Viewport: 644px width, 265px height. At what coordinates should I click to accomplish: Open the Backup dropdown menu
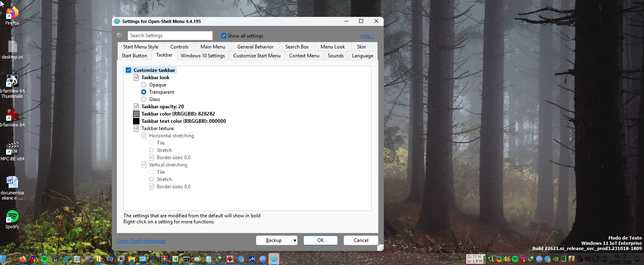(277, 240)
